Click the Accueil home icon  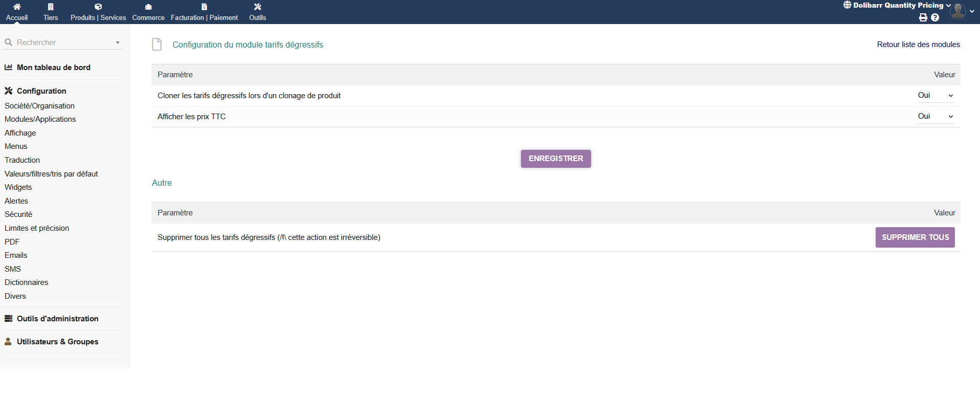(x=17, y=7)
